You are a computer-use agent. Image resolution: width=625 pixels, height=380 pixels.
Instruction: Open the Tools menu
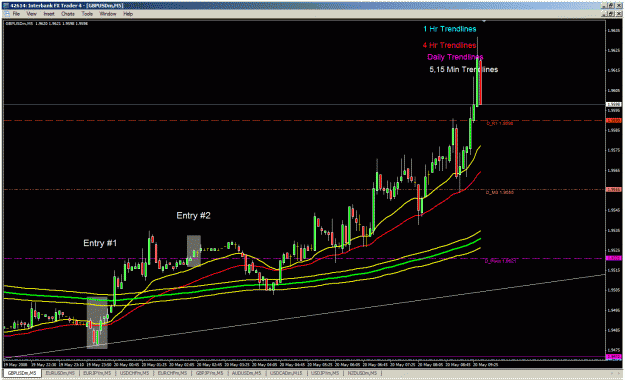tap(87, 14)
